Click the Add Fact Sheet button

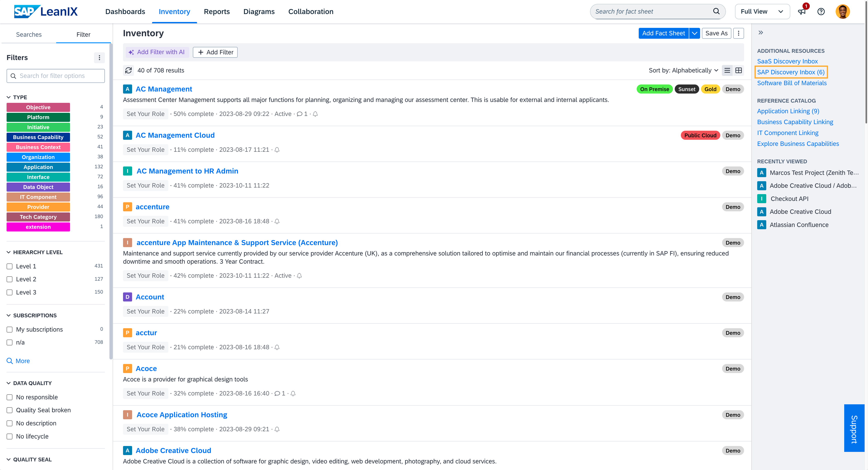tap(663, 33)
